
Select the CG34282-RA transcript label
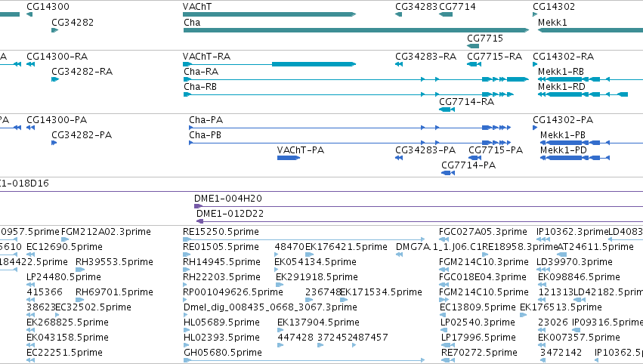point(82,72)
